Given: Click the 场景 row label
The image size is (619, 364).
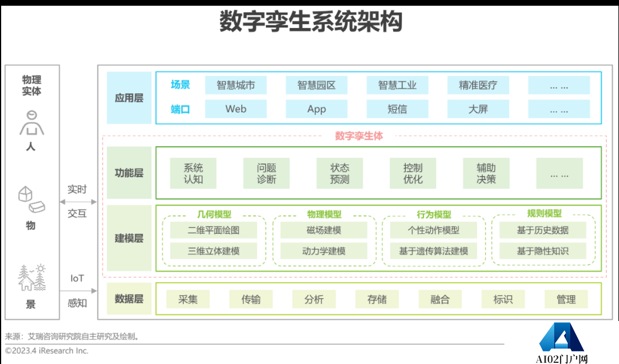Looking at the screenshot, I should click(x=180, y=85).
